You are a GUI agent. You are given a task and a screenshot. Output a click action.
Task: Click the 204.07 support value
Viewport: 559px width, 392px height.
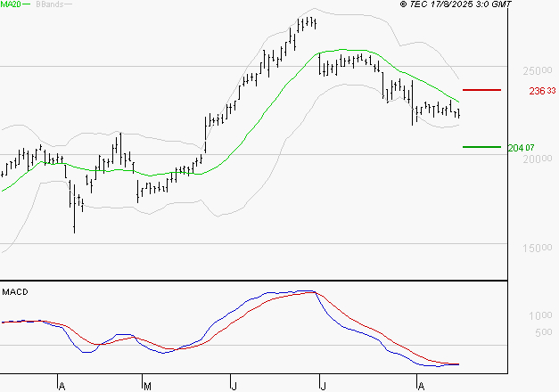(521, 148)
